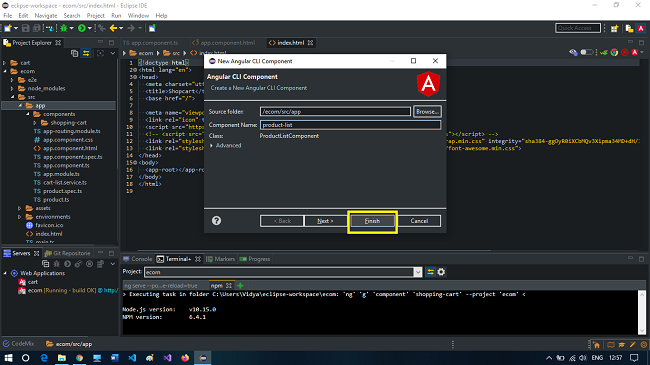Viewport: 650px width, 365px height.
Task: Open the Project menu
Action: click(95, 16)
